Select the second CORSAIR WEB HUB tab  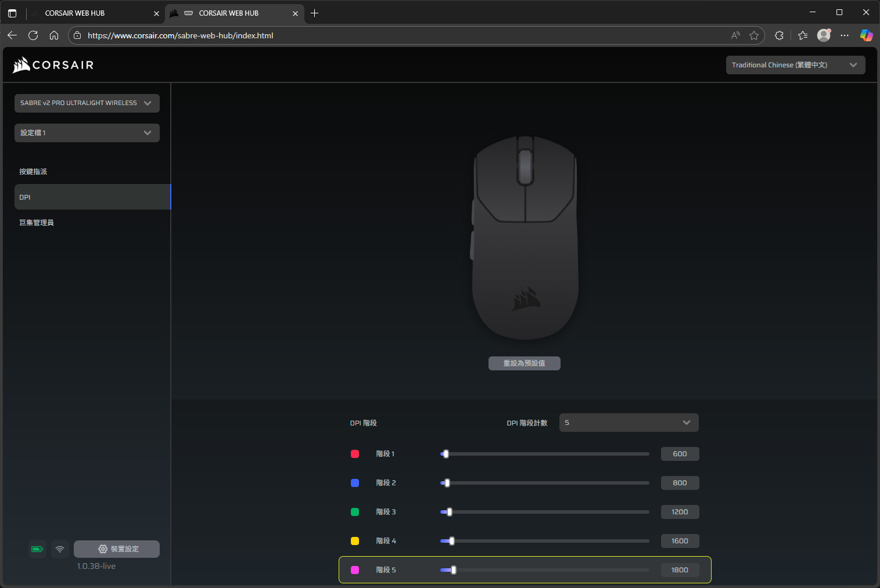pos(235,13)
